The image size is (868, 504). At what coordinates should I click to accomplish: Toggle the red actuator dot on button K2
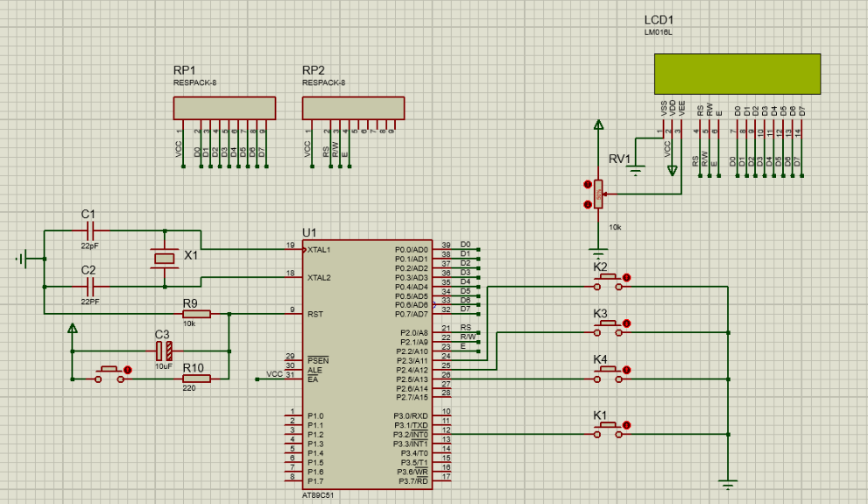pos(626,278)
